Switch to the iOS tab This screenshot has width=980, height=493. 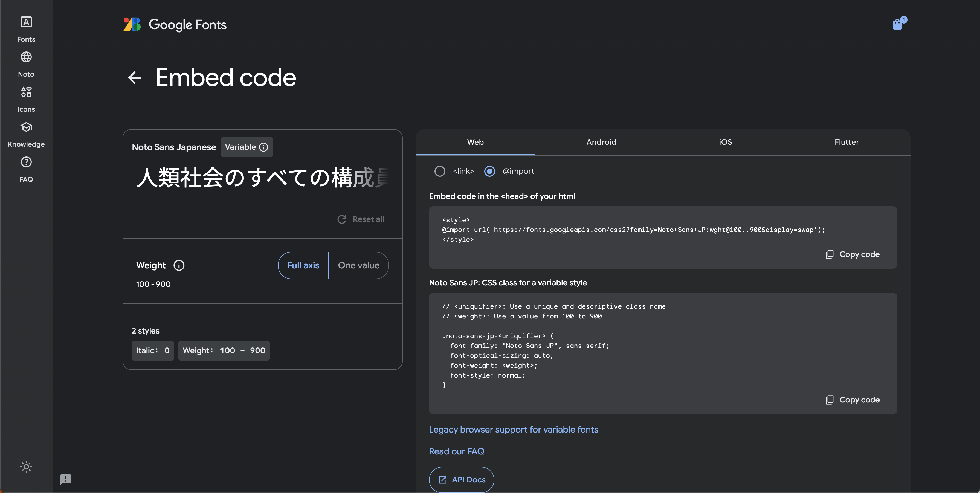pyautogui.click(x=725, y=142)
